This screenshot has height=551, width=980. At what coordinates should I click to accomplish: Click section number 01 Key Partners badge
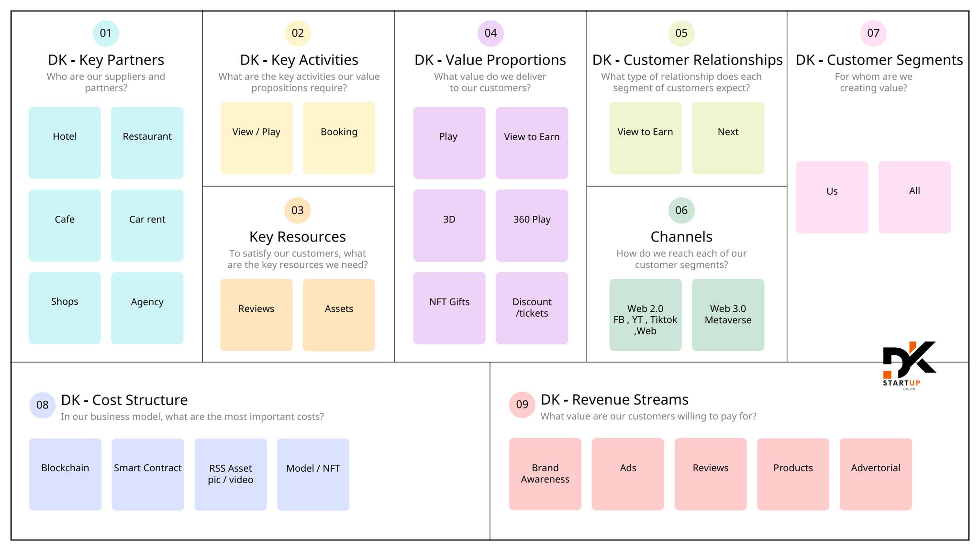(x=106, y=33)
